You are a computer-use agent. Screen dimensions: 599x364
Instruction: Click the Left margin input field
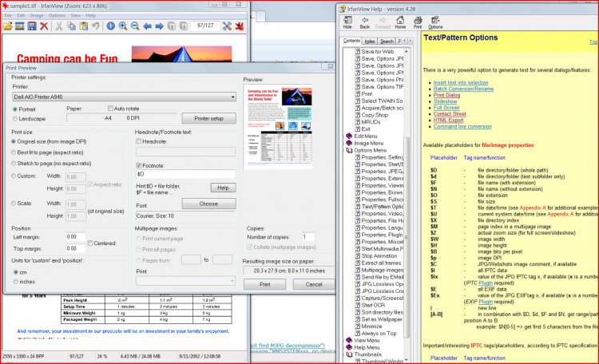75,237
